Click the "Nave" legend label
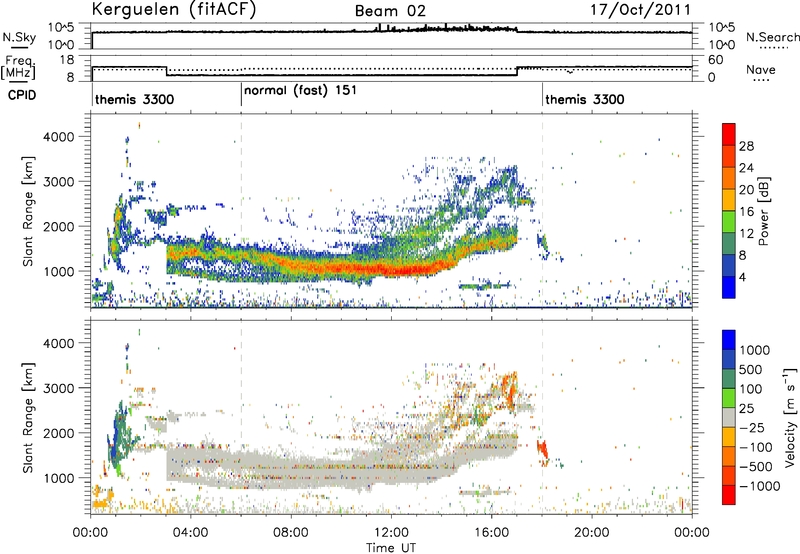This screenshot has width=800, height=554. 761,70
